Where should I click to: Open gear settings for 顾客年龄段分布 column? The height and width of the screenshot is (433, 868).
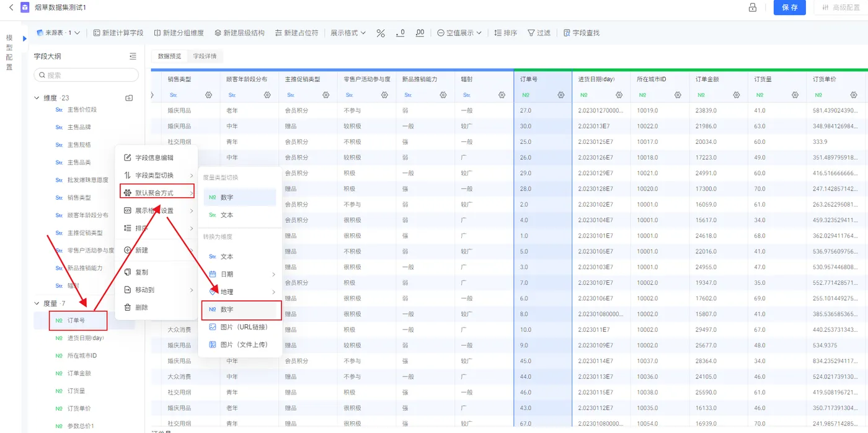click(x=267, y=95)
